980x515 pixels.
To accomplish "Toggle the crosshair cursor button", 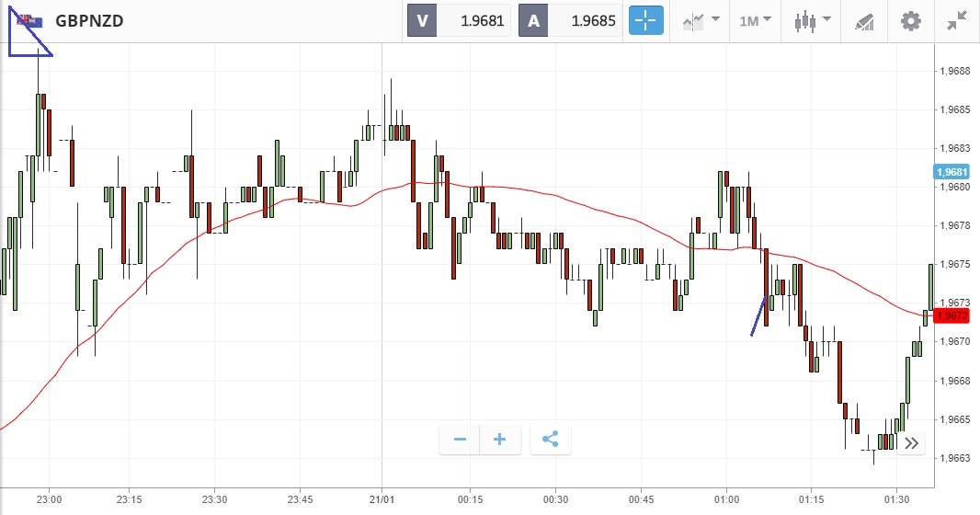I will tap(645, 20).
